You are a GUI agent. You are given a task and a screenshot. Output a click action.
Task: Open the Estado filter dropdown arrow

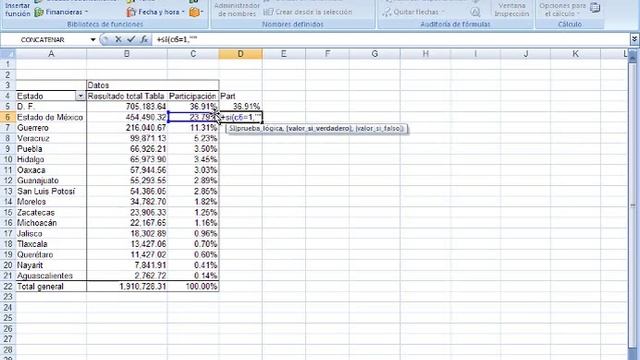click(x=80, y=96)
